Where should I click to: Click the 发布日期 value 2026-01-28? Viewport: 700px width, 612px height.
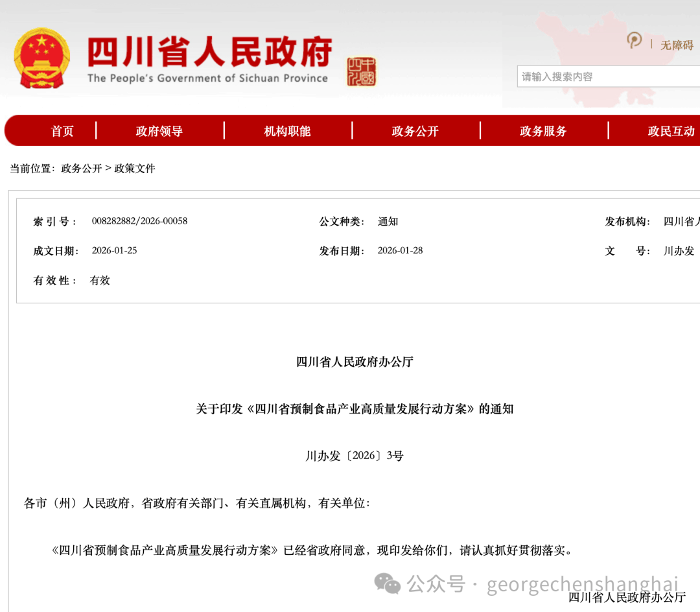click(x=400, y=251)
